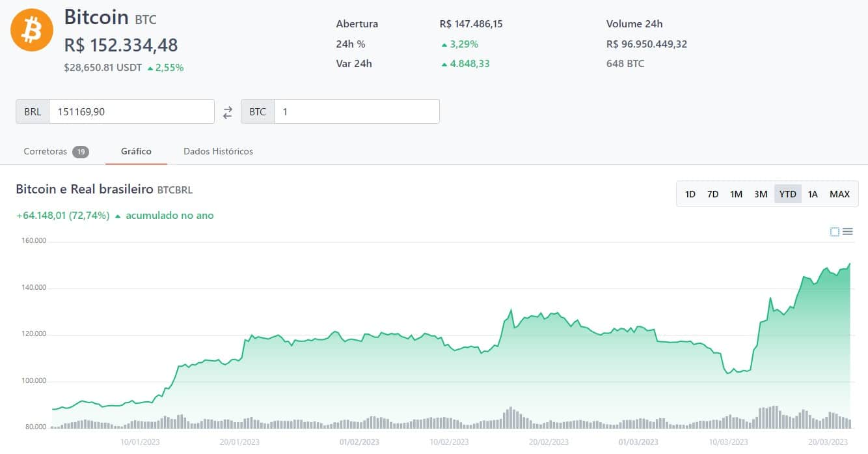
Task: Select the 3M chart range
Action: (761, 194)
